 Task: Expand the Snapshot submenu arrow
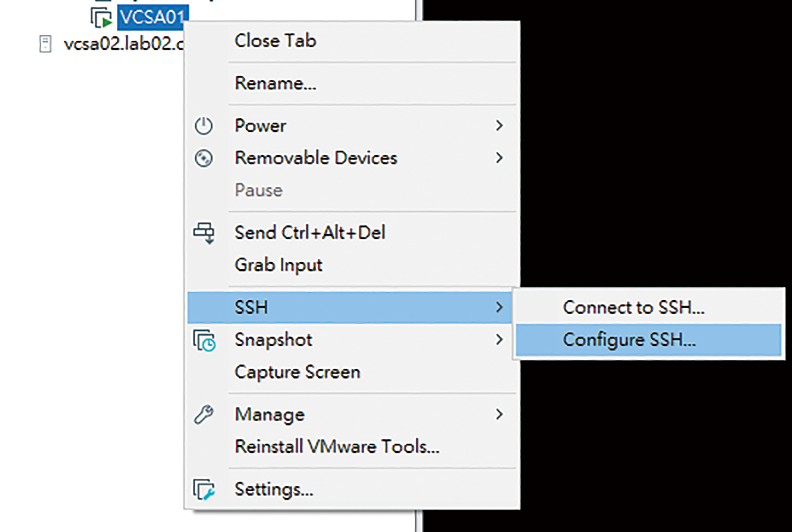pyautogui.click(x=499, y=340)
